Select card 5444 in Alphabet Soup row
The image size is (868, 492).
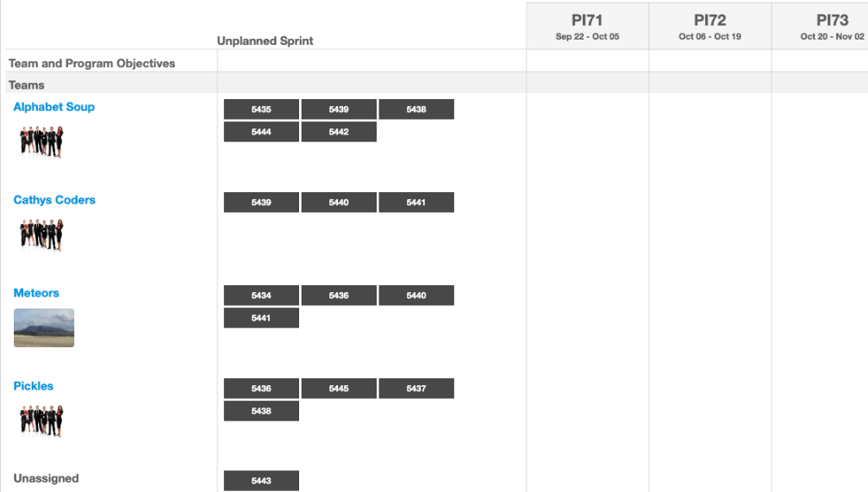point(261,132)
